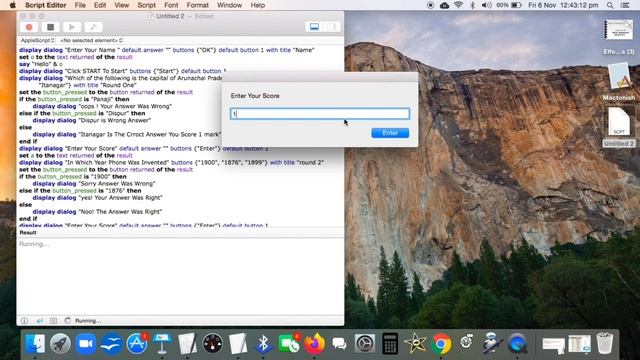Click the battery 60% indicator
This screenshot has height=360, width=640.
click(509, 5)
